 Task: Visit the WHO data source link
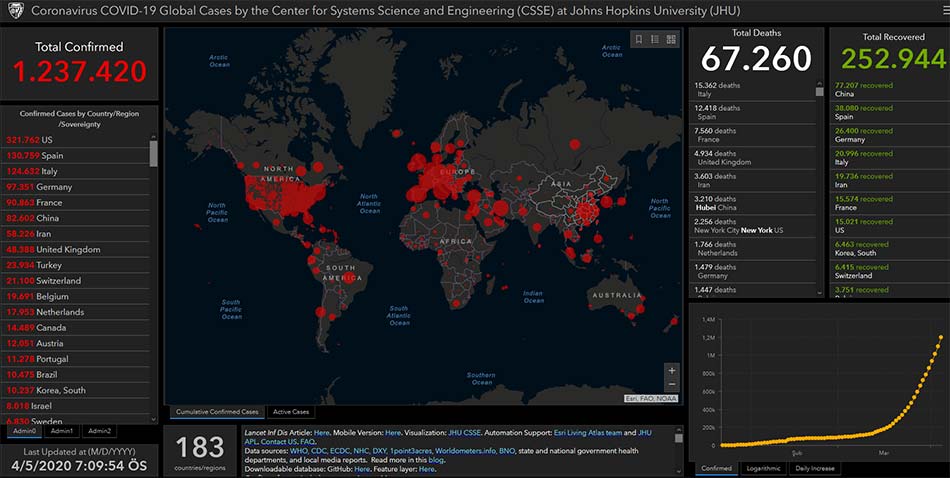(x=298, y=451)
